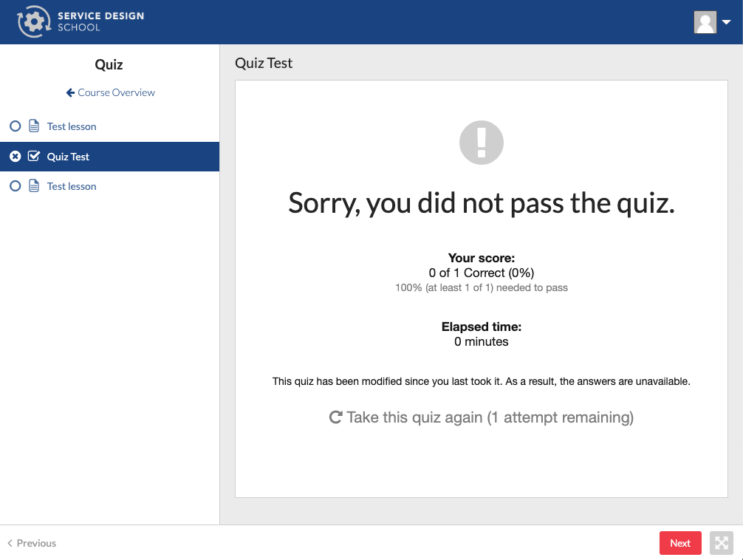
Task: Click the 'Your score:' label
Action: 482,258
